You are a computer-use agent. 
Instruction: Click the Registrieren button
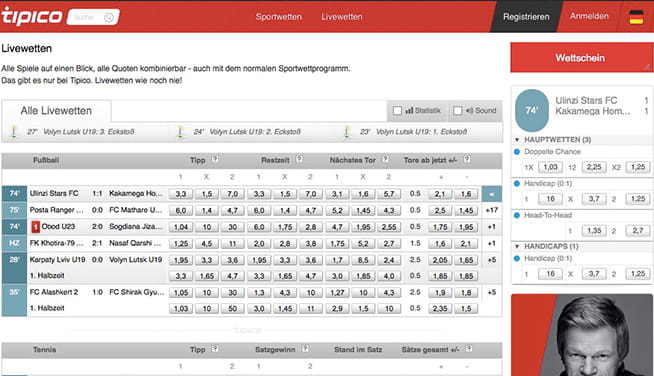pyautogui.click(x=526, y=17)
